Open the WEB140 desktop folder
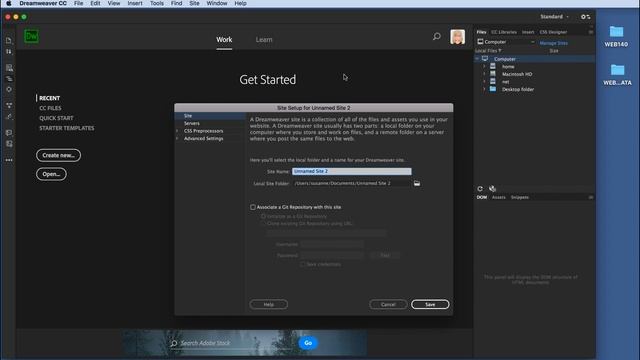640x360 pixels. pyautogui.click(x=616, y=36)
